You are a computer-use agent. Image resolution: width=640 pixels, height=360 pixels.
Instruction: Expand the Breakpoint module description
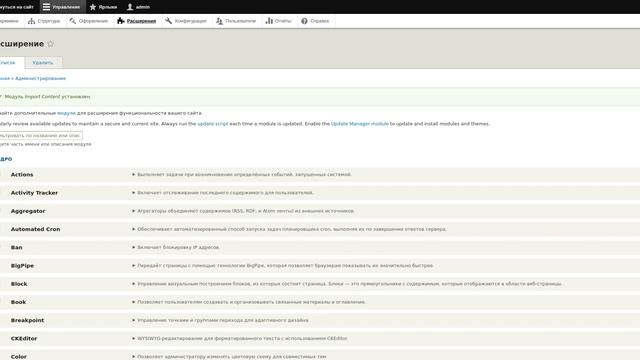click(220, 320)
